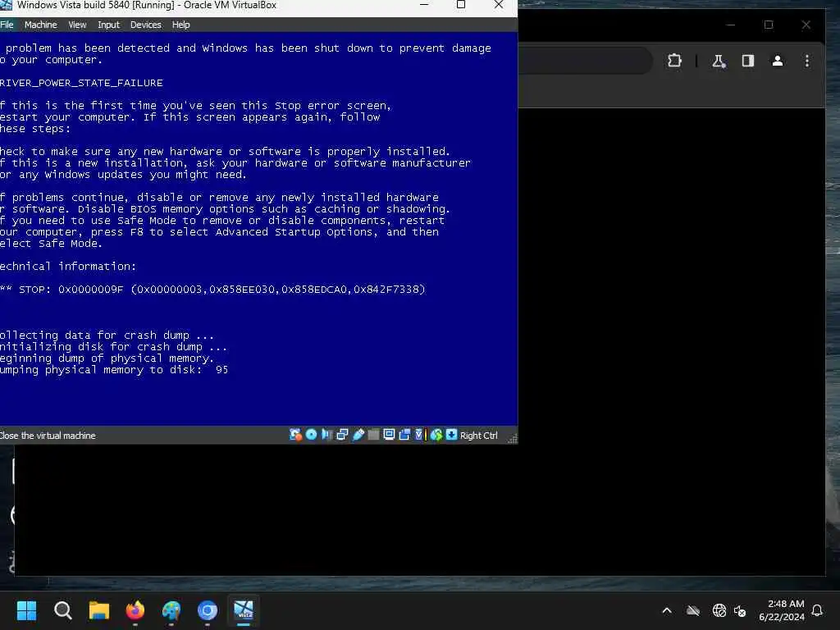Switch to Firefox on the taskbar
The height and width of the screenshot is (630, 840).
(x=135, y=610)
